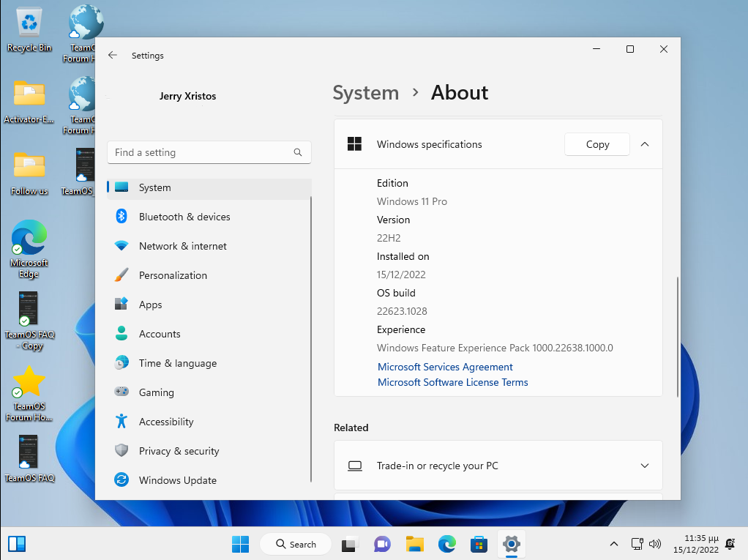748x560 pixels.
Task: Select Network & internet in sidebar
Action: (182, 246)
